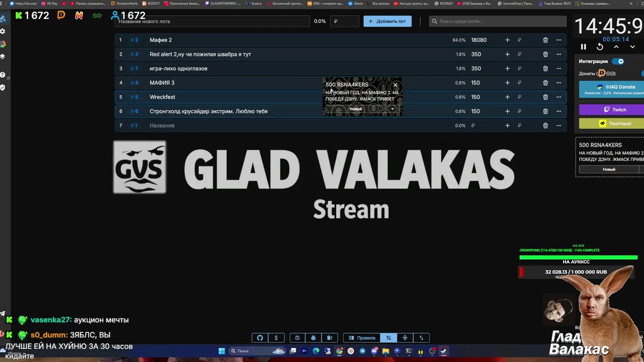Image resolution: width=644 pixels, height=362 pixels.
Task: Open more options for Wreckfest
Action: point(558,97)
